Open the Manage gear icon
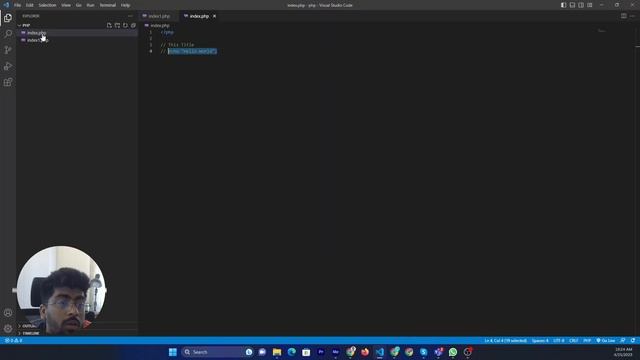Screen dimensions: 640x360 8,328
